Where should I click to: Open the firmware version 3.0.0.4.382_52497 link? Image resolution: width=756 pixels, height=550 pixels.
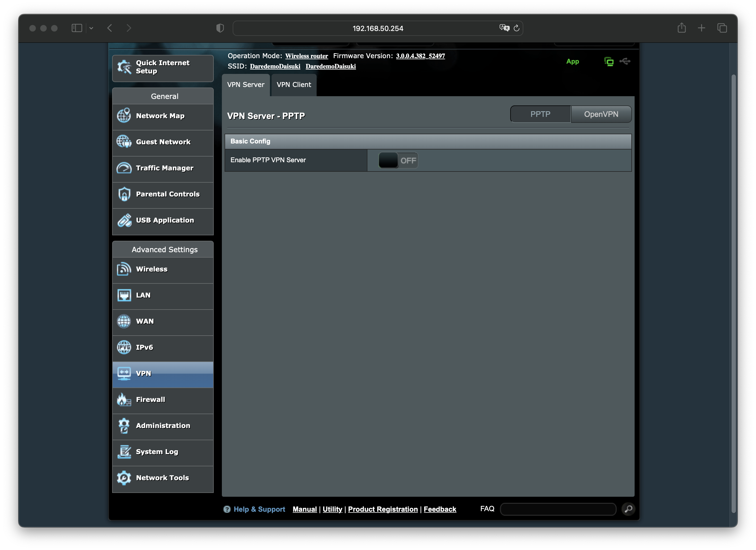[420, 56]
